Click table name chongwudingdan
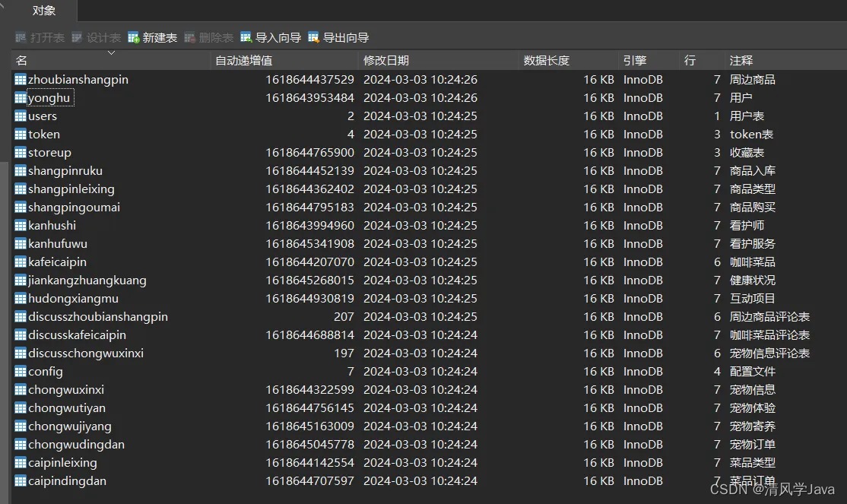 [77, 445]
